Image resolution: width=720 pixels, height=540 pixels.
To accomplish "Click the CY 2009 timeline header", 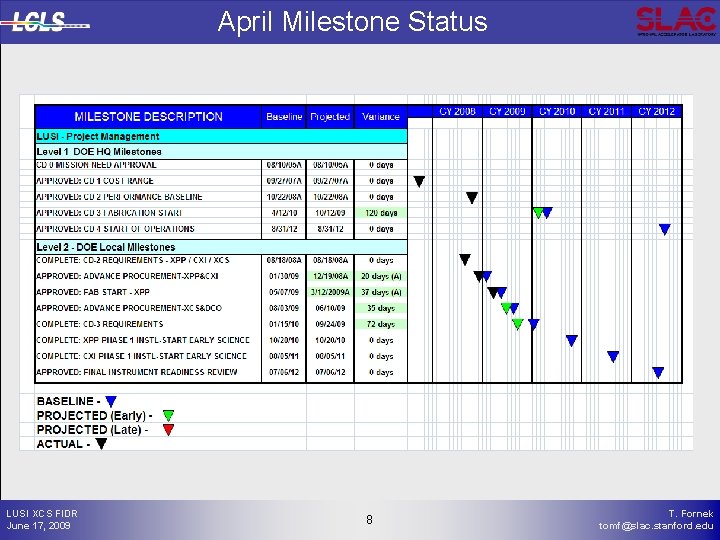I will click(x=507, y=111).
